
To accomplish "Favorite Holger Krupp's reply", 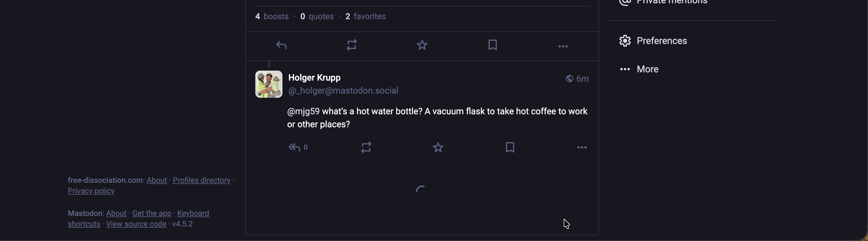I will click(438, 148).
